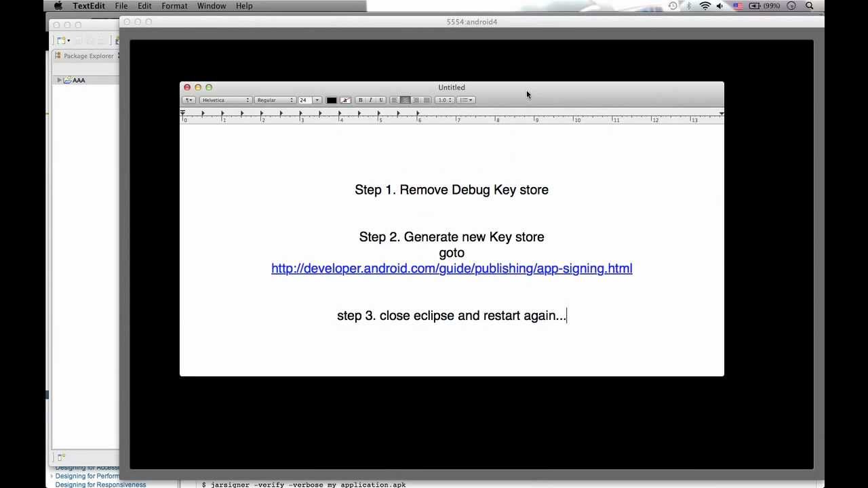
Task: Center-align the text
Action: (x=405, y=100)
